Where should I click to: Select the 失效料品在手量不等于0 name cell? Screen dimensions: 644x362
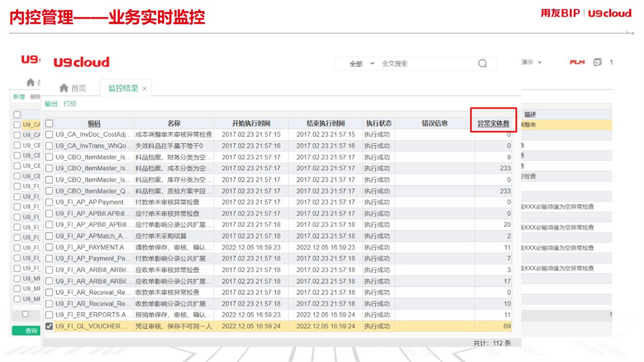click(169, 146)
